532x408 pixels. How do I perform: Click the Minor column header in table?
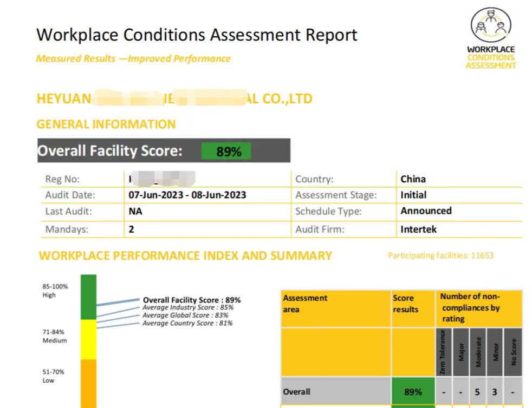coord(496,352)
